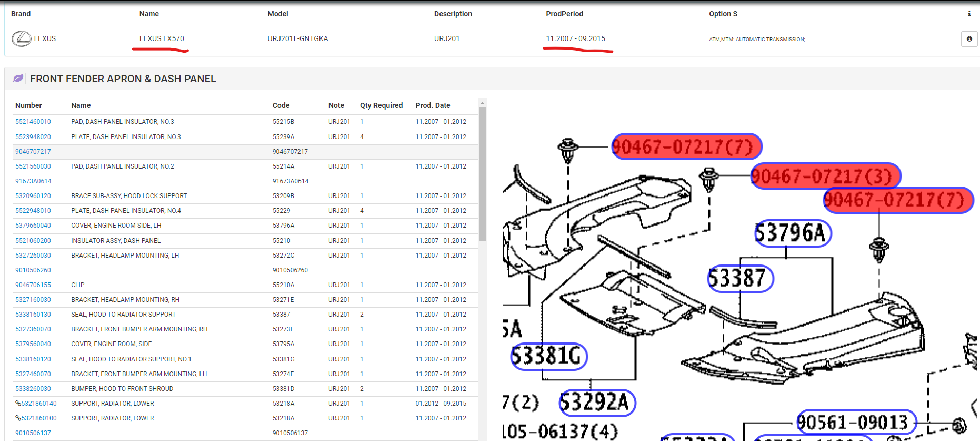
Task: Open part number 9010506137 link
Action: click(33, 433)
